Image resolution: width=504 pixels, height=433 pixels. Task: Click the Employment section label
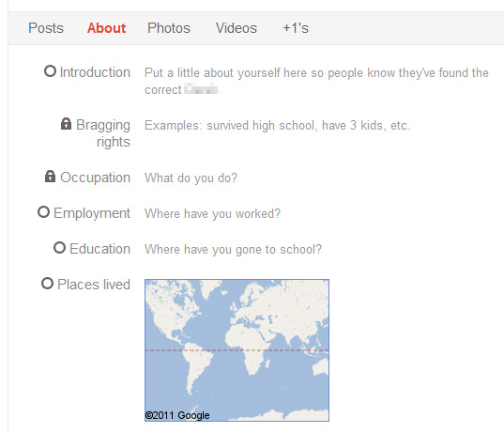click(92, 213)
